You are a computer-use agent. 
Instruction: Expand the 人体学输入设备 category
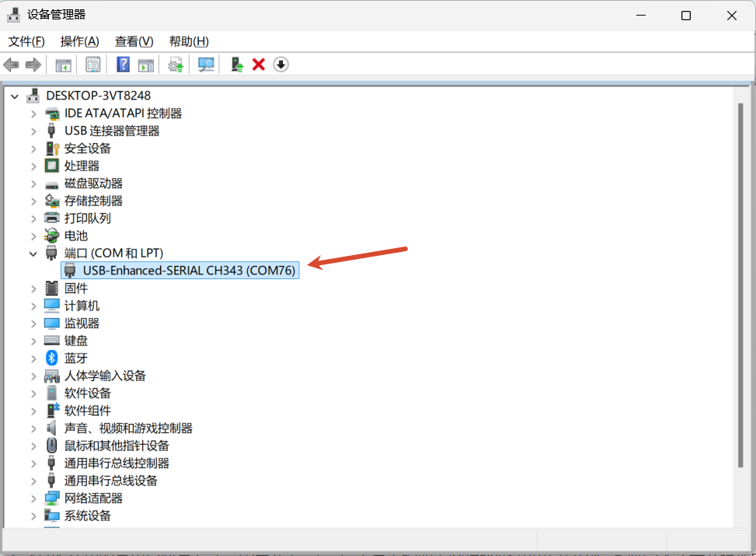click(x=33, y=376)
